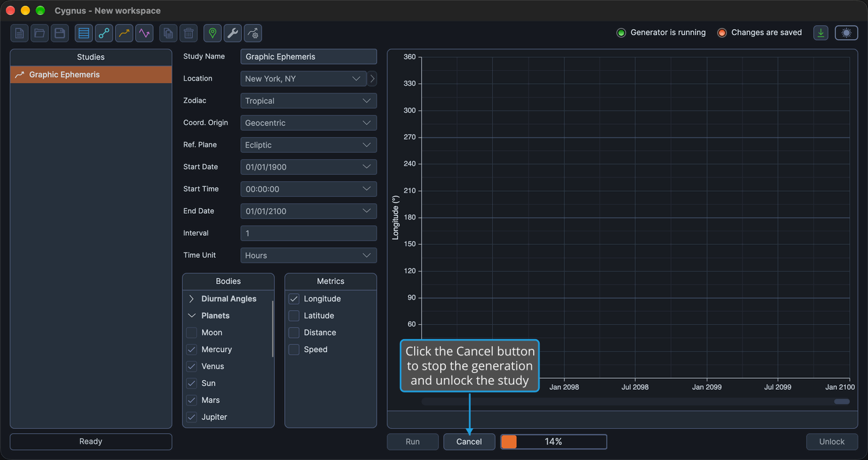Click the 14% progress bar
The image size is (868, 460).
click(x=554, y=442)
